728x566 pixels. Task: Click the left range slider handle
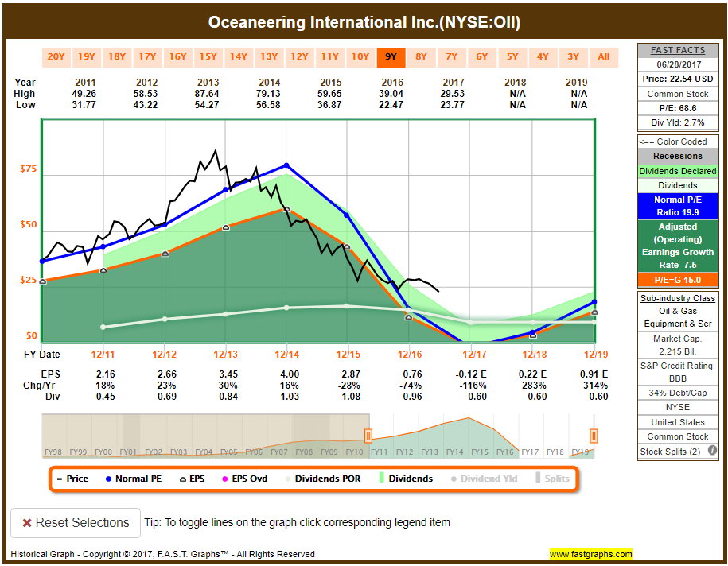(368, 436)
